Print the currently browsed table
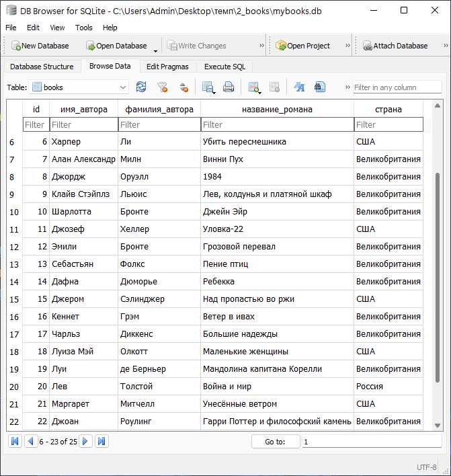The image size is (451, 476). pos(229,87)
